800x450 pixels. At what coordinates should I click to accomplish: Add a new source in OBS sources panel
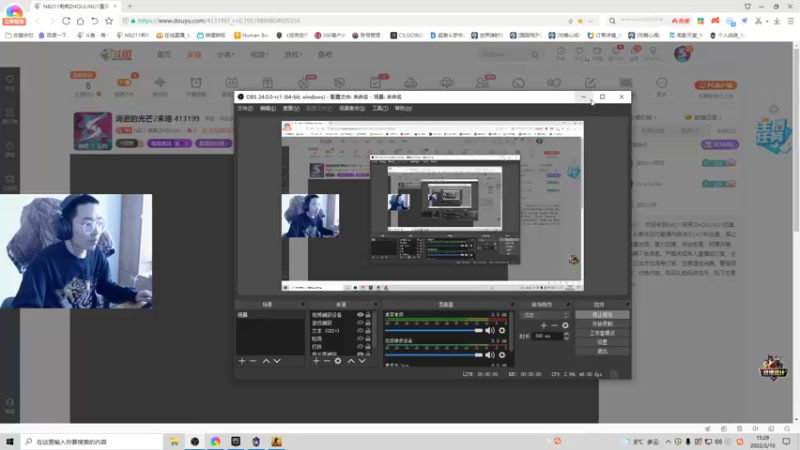[316, 361]
